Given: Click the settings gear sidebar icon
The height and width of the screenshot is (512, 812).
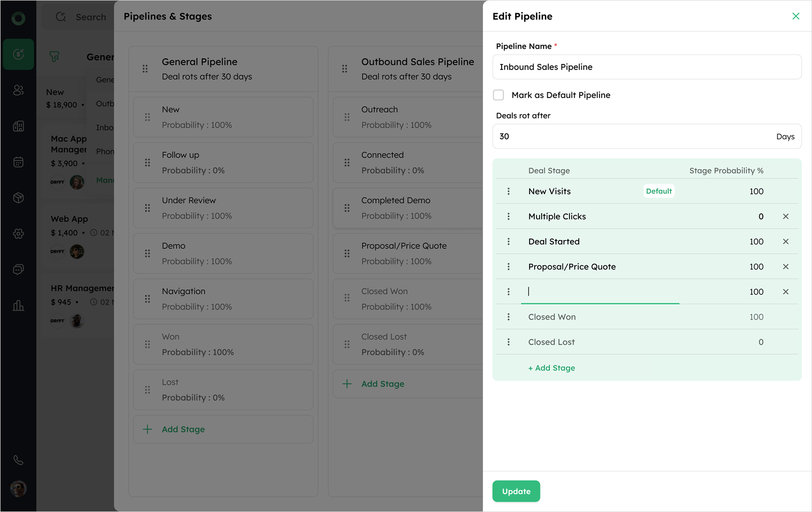Looking at the screenshot, I should tap(18, 234).
